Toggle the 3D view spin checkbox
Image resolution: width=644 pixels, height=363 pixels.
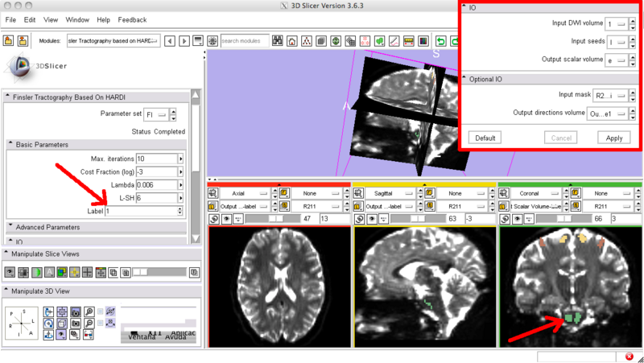click(99, 311)
